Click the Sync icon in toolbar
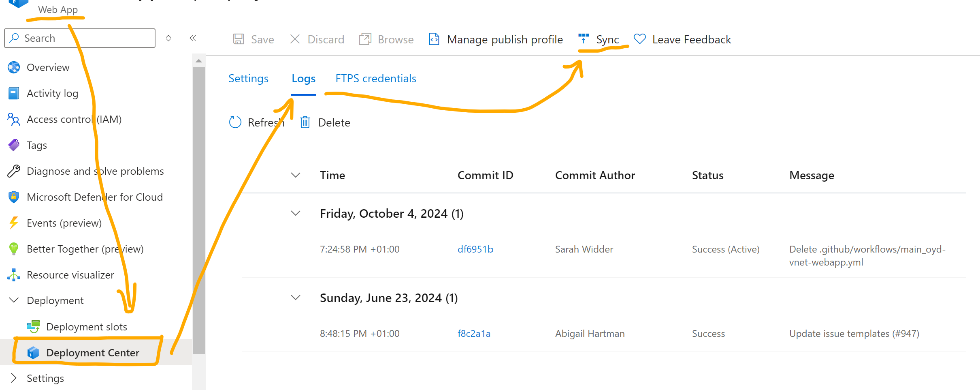Viewport: 980px width, 390px height. 584,39
